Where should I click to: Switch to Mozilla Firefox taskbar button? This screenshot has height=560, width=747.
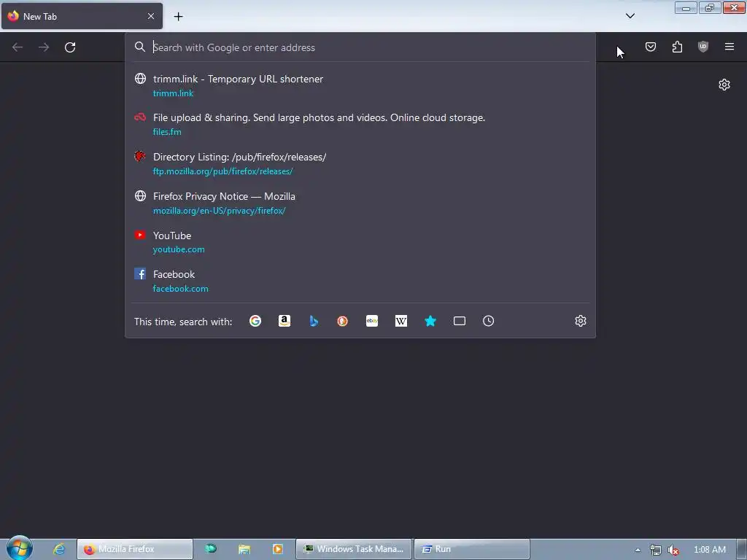click(135, 549)
